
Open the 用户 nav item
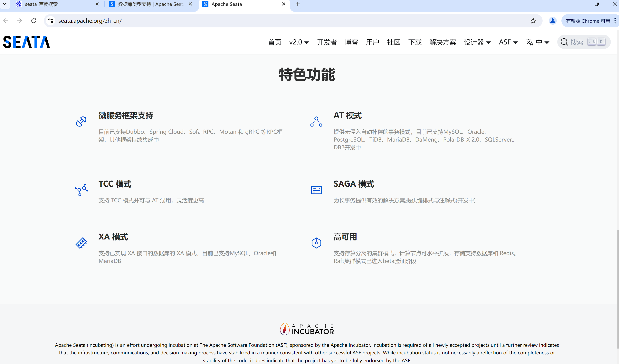point(372,42)
